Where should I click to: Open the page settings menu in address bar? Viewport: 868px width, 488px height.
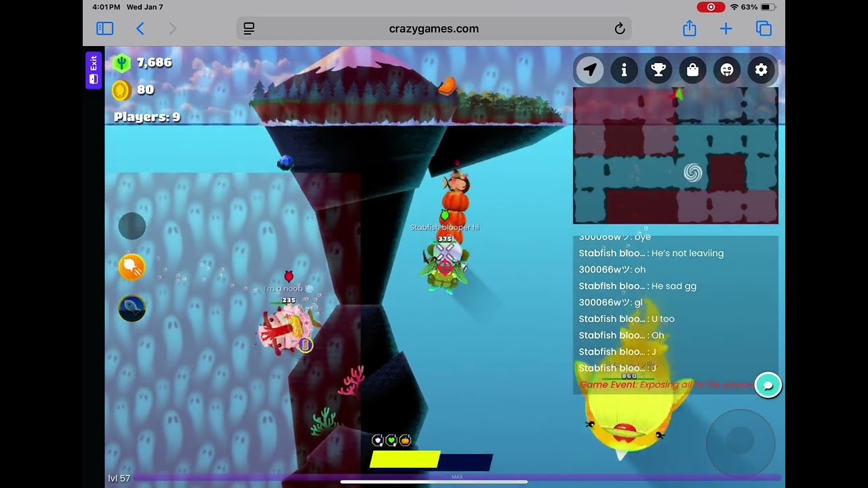tap(249, 28)
